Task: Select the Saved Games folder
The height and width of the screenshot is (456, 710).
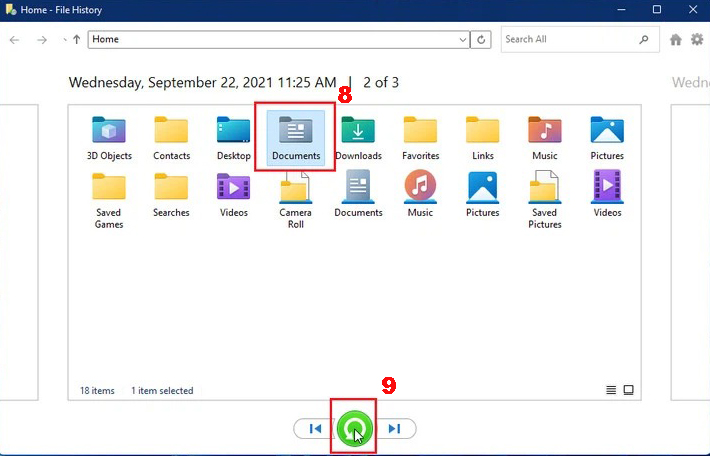Action: [x=109, y=200]
